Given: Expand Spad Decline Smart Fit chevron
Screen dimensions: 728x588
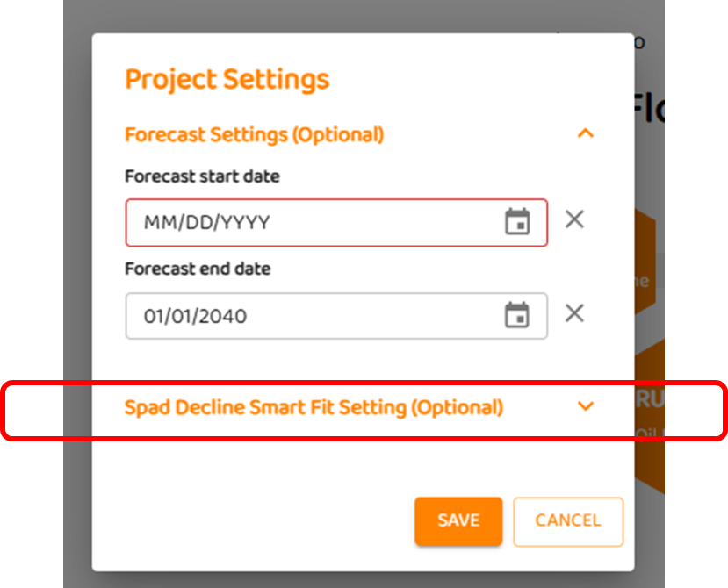Looking at the screenshot, I should pos(585,406).
